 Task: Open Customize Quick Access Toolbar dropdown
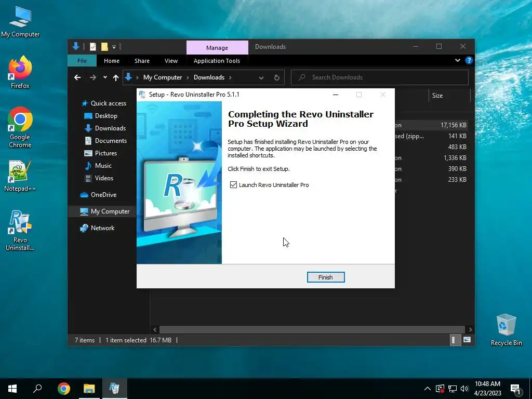click(x=114, y=47)
